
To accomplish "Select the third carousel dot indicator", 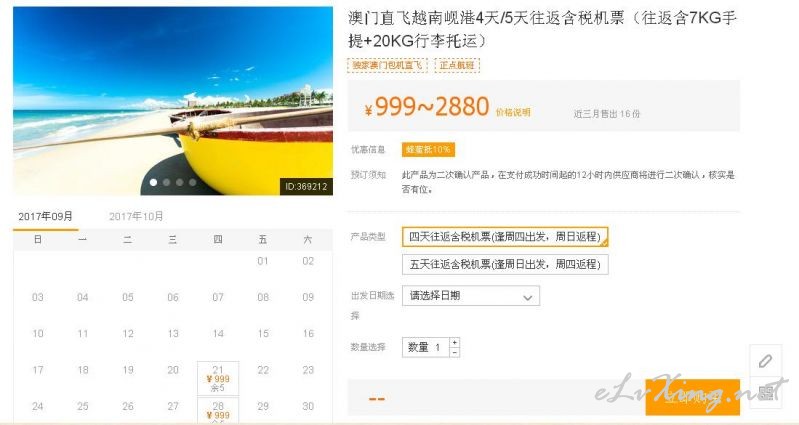I will 179,182.
